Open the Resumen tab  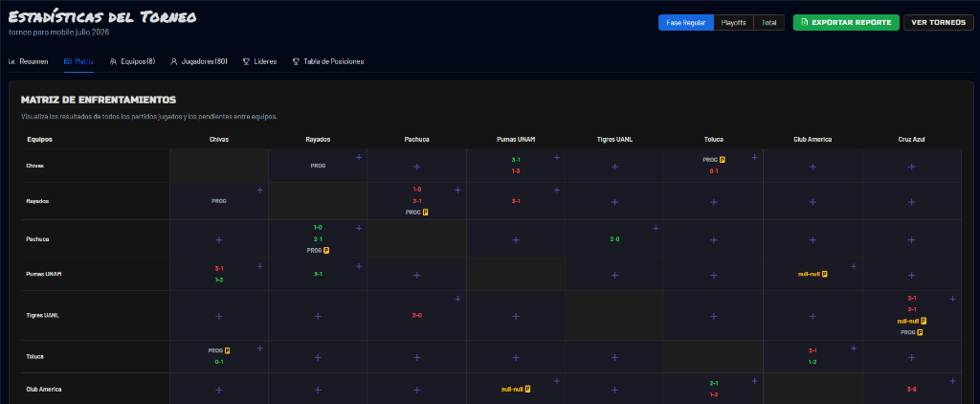[x=29, y=62]
